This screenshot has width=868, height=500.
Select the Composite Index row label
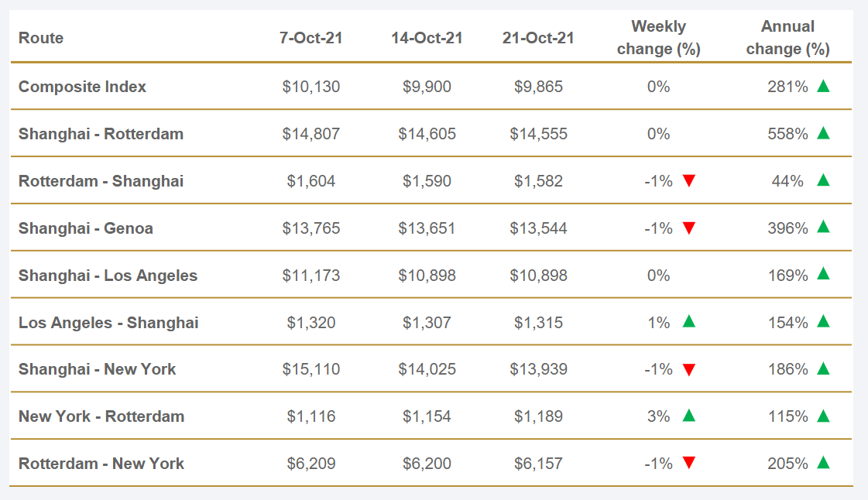tap(82, 87)
